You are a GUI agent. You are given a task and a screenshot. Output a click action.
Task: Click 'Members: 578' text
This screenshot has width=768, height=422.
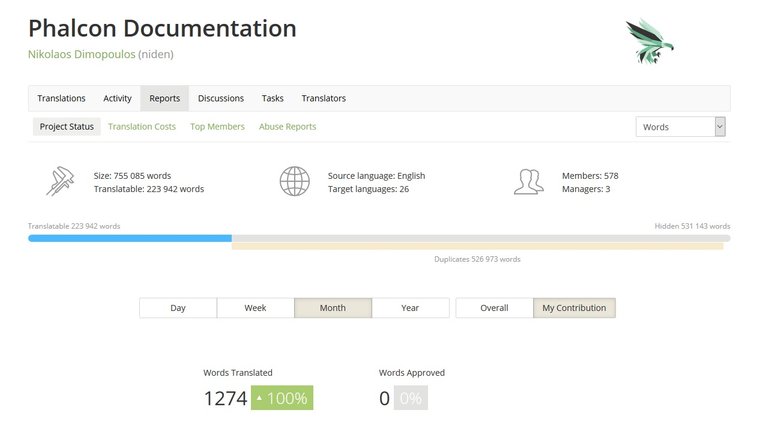[590, 176]
